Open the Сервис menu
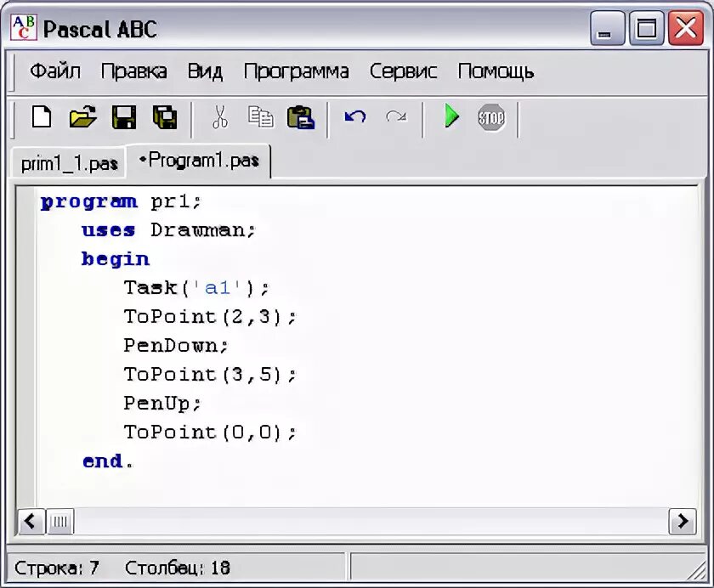Screen dimensions: 714x588 (404, 71)
